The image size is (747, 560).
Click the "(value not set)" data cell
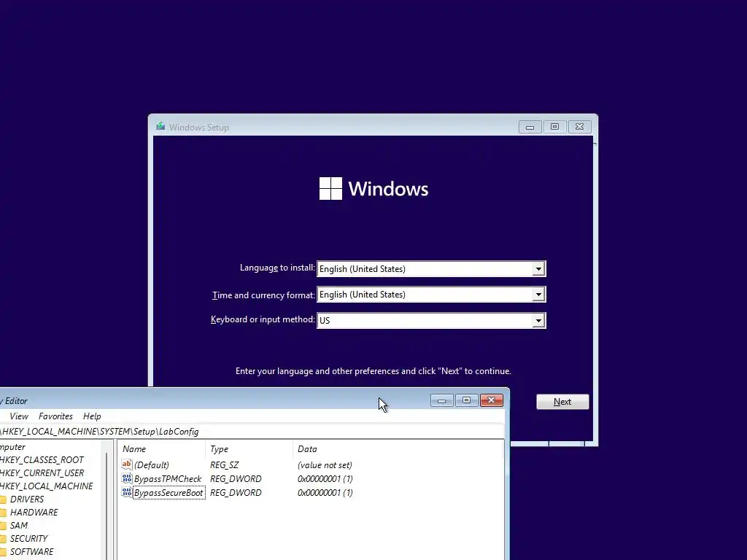(325, 464)
